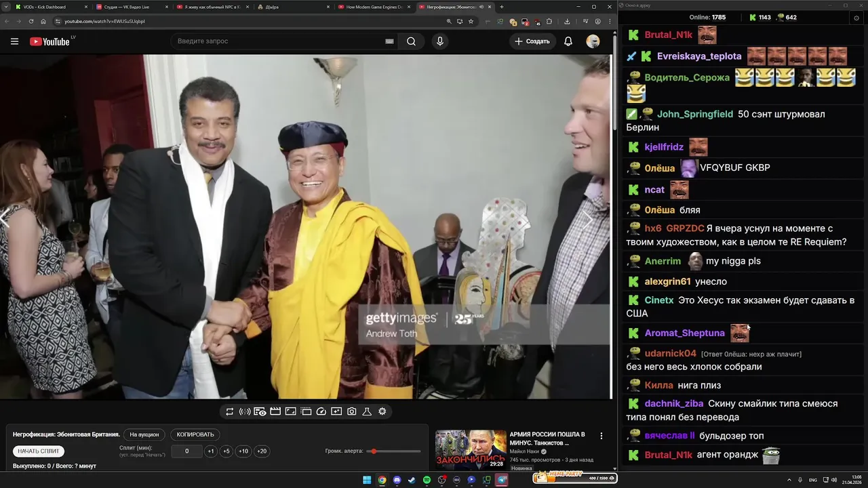Close the active Негрофикация tab

click(490, 7)
